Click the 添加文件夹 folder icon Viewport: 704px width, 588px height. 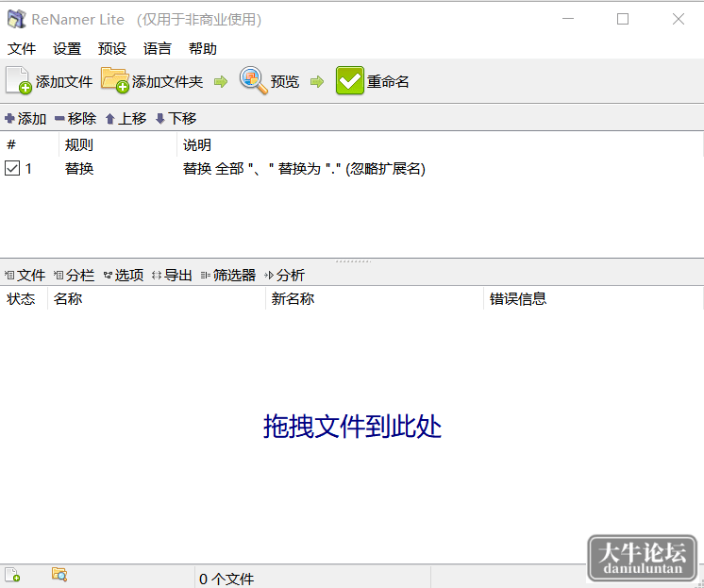tap(115, 80)
